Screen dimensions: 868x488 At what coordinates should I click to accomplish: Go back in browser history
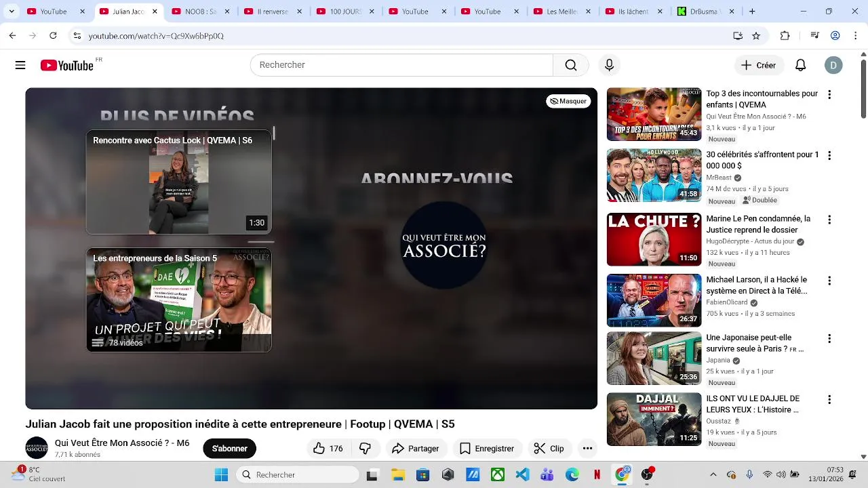[12, 36]
